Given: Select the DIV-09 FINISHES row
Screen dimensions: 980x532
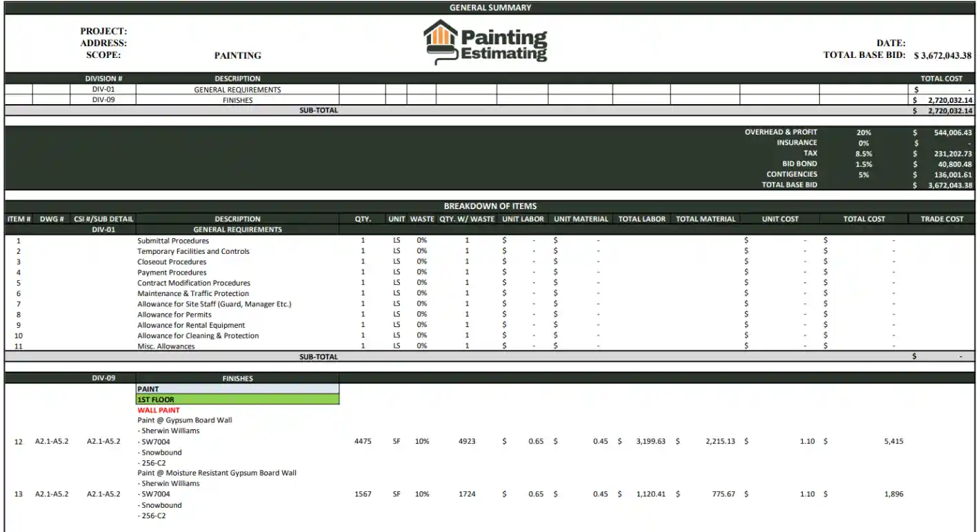Looking at the screenshot, I should coord(238,99).
